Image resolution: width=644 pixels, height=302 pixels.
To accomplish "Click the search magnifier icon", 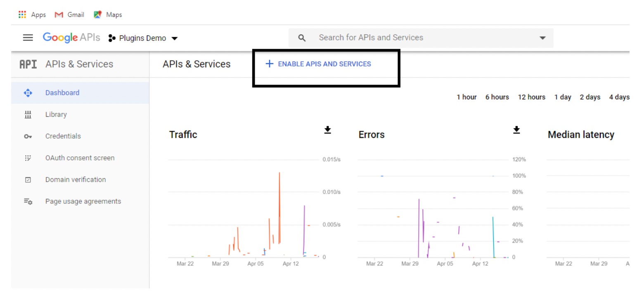I will (302, 38).
